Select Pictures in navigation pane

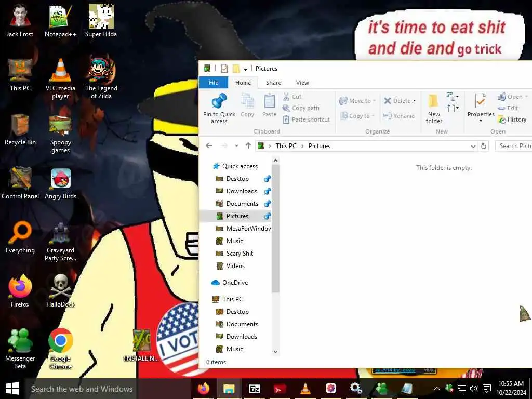pyautogui.click(x=237, y=216)
